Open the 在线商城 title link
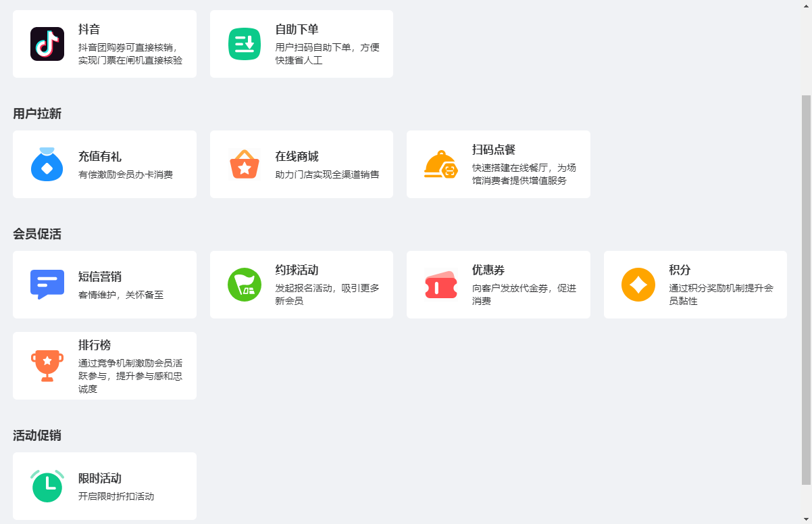Image resolution: width=812 pixels, height=524 pixels. (x=297, y=157)
